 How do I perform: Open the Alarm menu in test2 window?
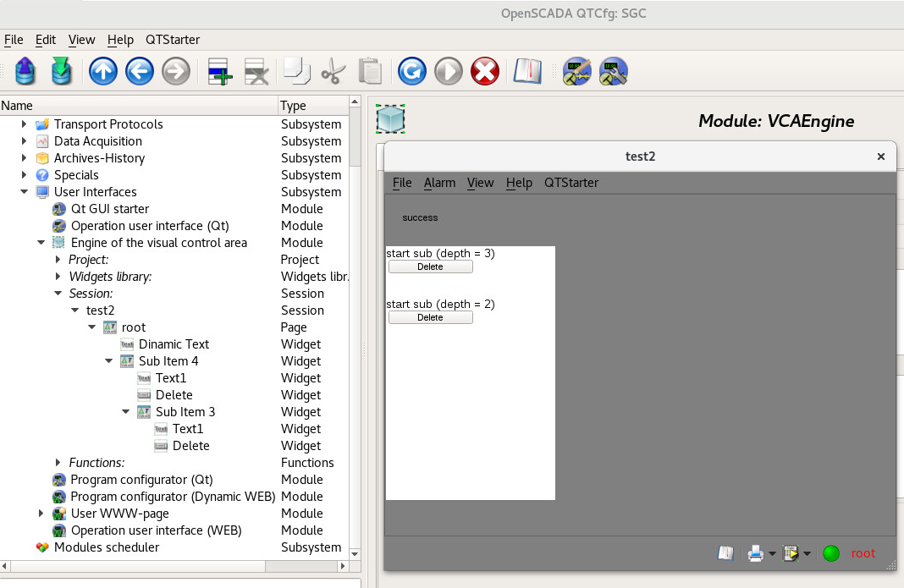pos(439,183)
